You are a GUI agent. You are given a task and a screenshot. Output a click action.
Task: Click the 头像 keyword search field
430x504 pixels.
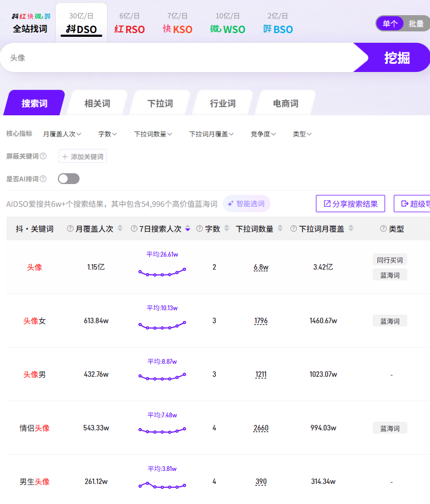coord(178,57)
